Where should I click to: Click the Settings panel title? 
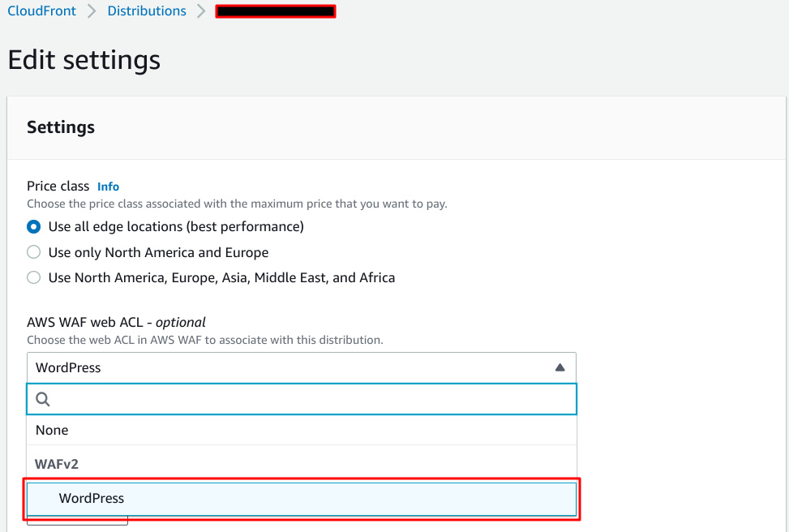pyautogui.click(x=61, y=127)
